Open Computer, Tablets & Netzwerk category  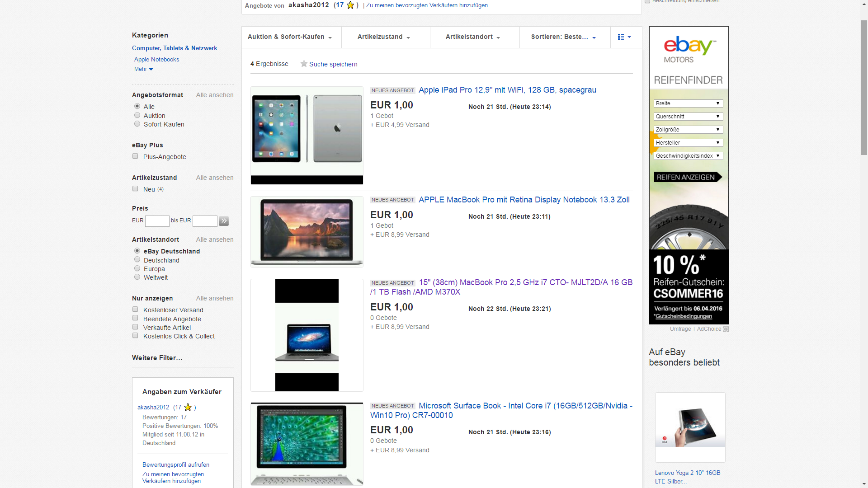coord(175,48)
